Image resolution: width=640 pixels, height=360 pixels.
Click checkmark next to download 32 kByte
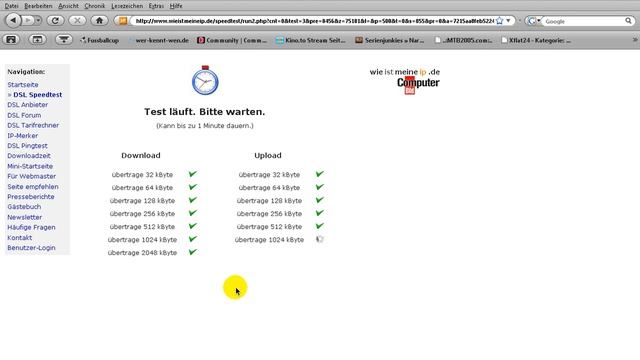tap(193, 174)
